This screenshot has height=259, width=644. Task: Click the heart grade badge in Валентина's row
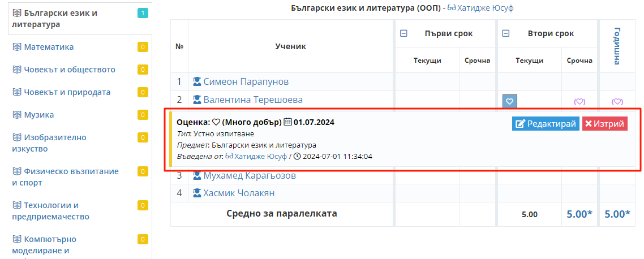[x=509, y=101]
